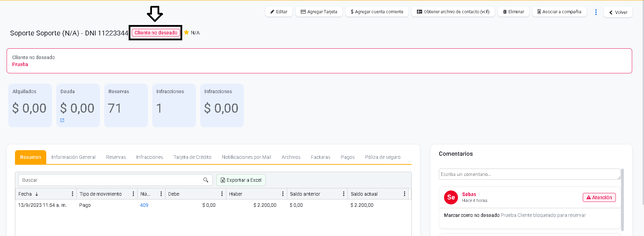Click the external link icon under Deuda
This screenshot has height=236, width=644.
[62, 120]
